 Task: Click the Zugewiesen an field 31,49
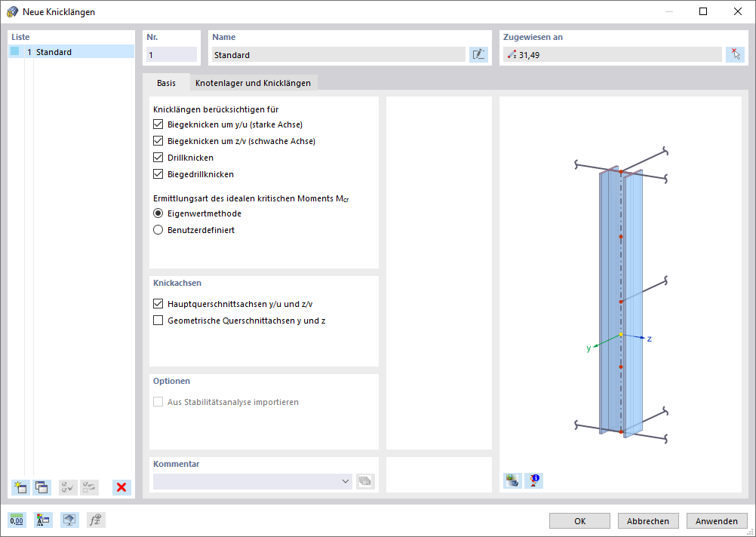(613, 55)
